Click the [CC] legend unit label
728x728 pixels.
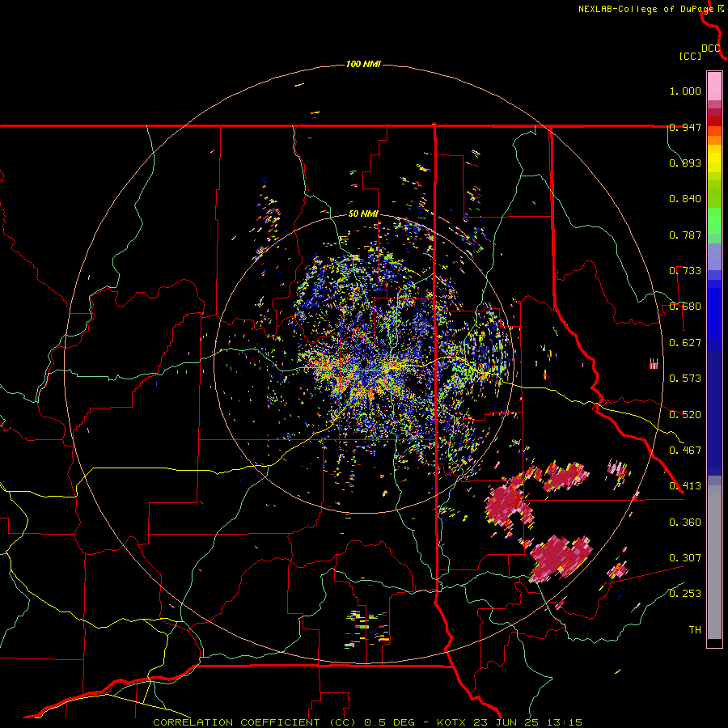(x=691, y=56)
